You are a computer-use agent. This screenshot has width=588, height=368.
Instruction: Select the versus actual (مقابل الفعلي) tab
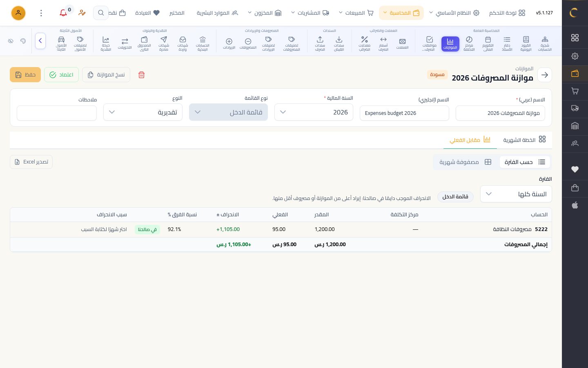coord(470,140)
